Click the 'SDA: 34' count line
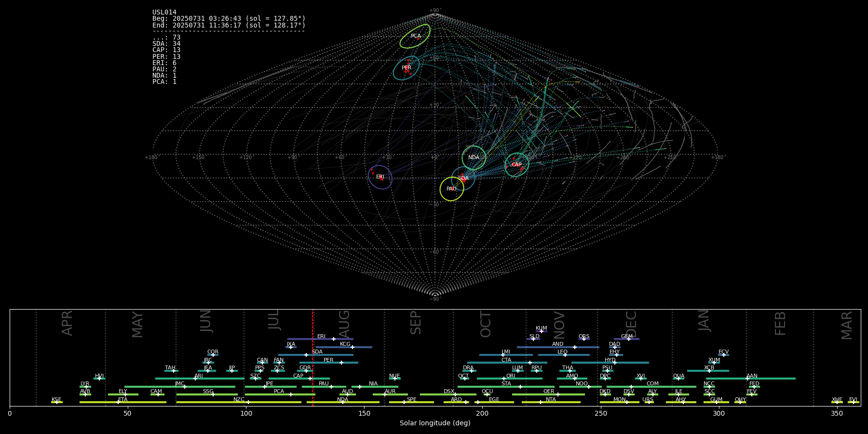Screen dimensions: 868x434 tap(166, 44)
